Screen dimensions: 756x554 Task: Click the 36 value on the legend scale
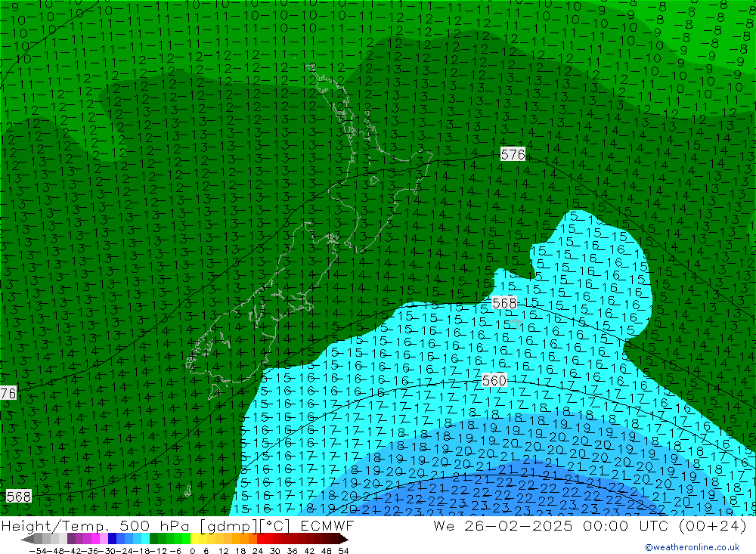pyautogui.click(x=292, y=551)
